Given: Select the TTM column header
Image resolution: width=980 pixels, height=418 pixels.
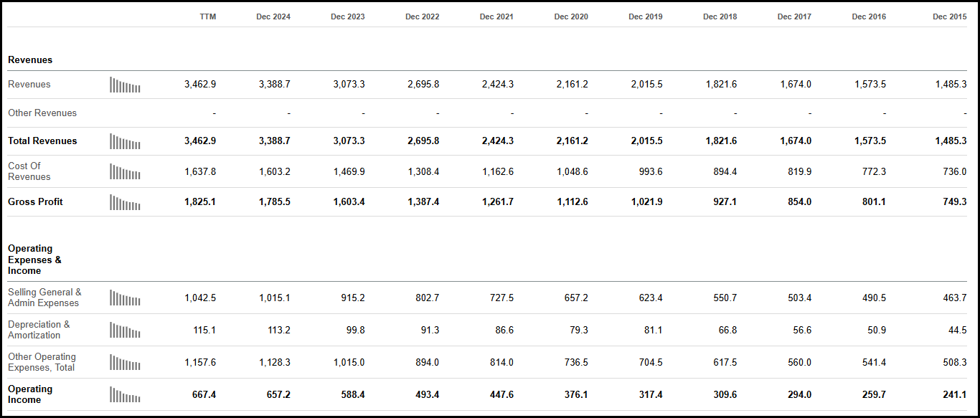Looking at the screenshot, I should click(209, 16).
